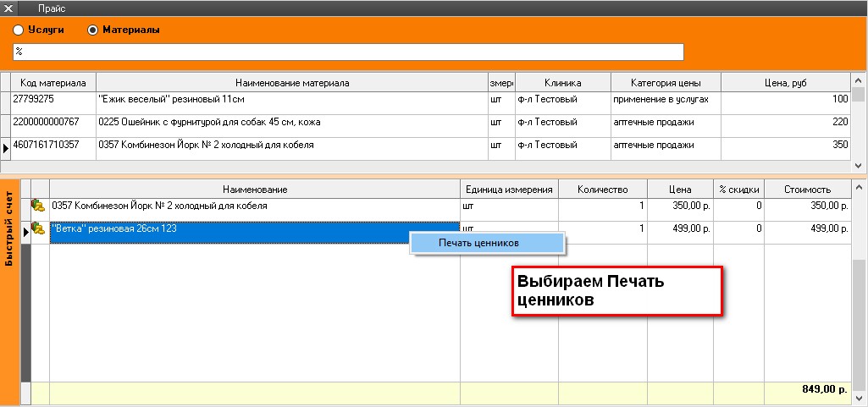Image resolution: width=868 pixels, height=407 pixels.
Task: Click the lower table Наименование column header
Action: (255, 190)
